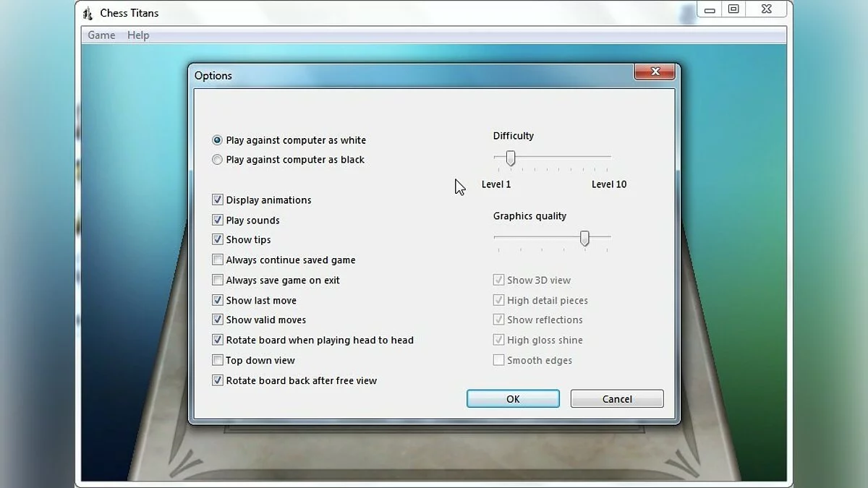Turn off Show valid moves

217,320
